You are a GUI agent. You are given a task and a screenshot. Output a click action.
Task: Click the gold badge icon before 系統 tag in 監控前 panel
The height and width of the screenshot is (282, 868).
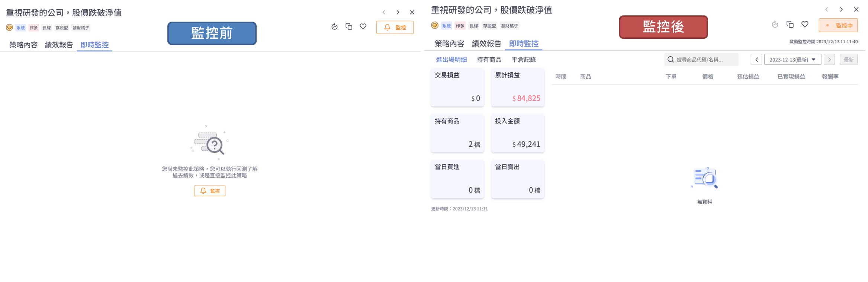pos(9,27)
